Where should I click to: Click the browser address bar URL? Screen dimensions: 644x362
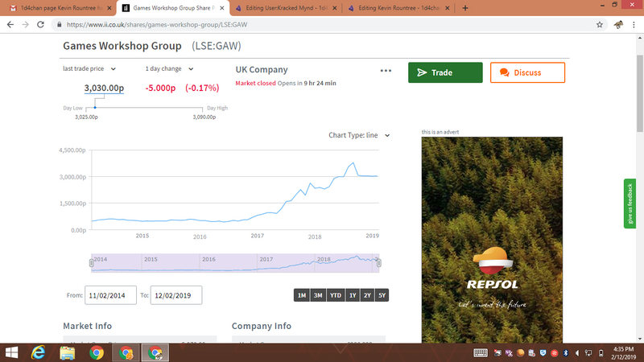[x=157, y=25]
